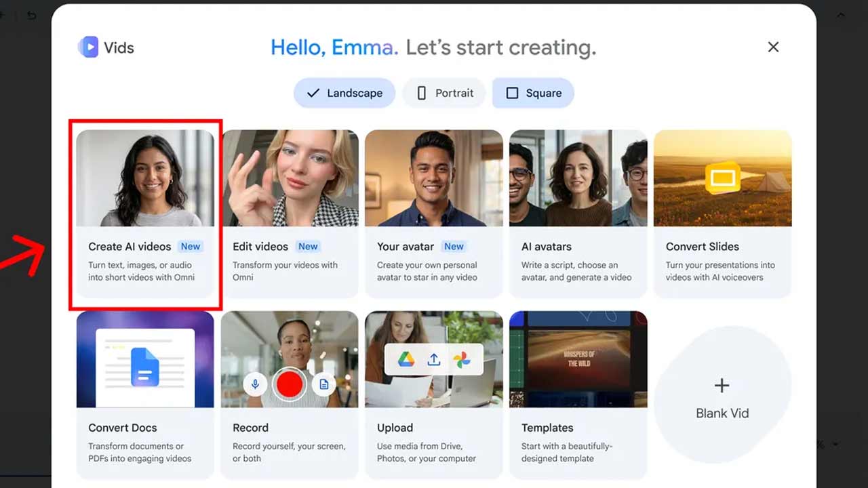Viewport: 868px width, 488px height.
Task: Open the Edit videos card
Action: (290, 213)
